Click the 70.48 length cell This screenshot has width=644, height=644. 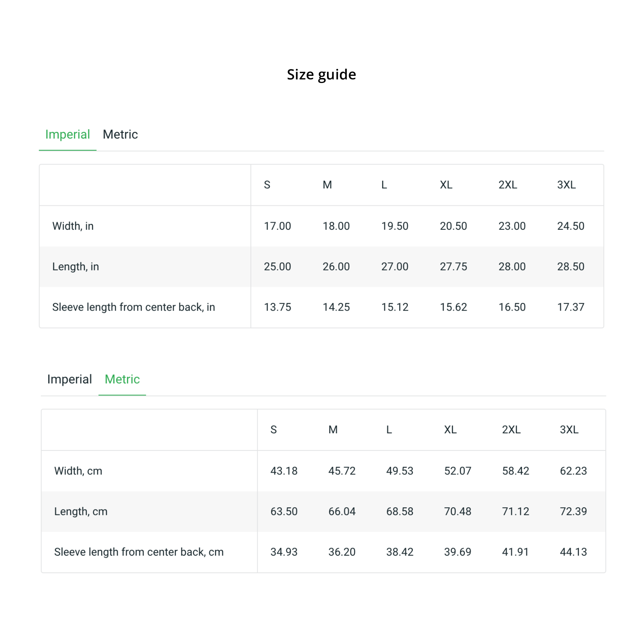(458, 511)
